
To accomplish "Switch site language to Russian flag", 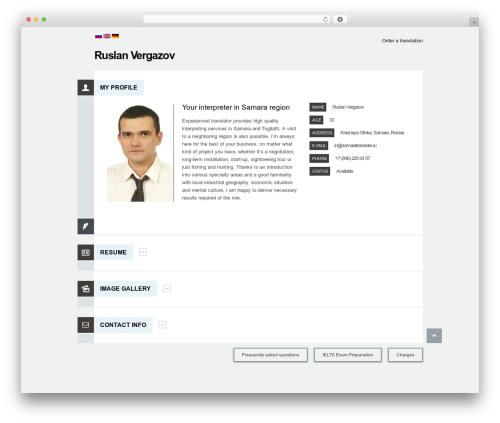I will tap(98, 36).
